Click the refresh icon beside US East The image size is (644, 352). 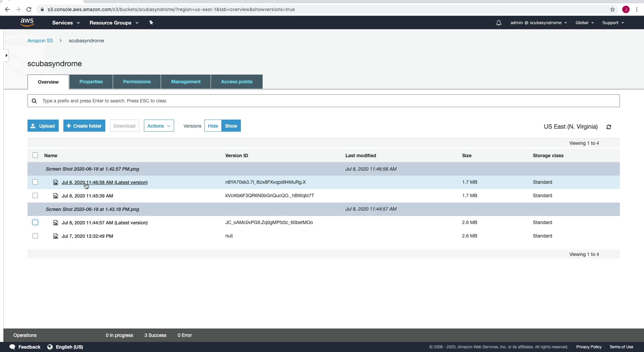[609, 127]
